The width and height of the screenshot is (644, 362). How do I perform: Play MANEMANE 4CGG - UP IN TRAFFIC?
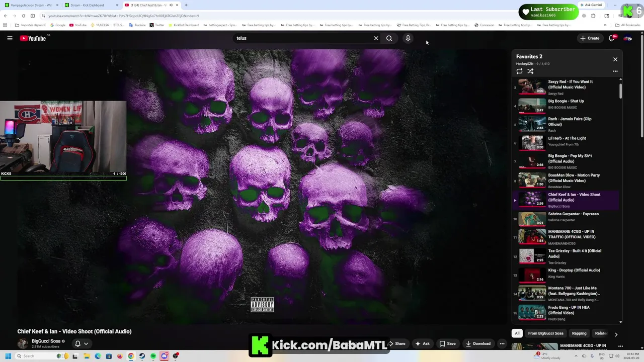tap(566, 237)
